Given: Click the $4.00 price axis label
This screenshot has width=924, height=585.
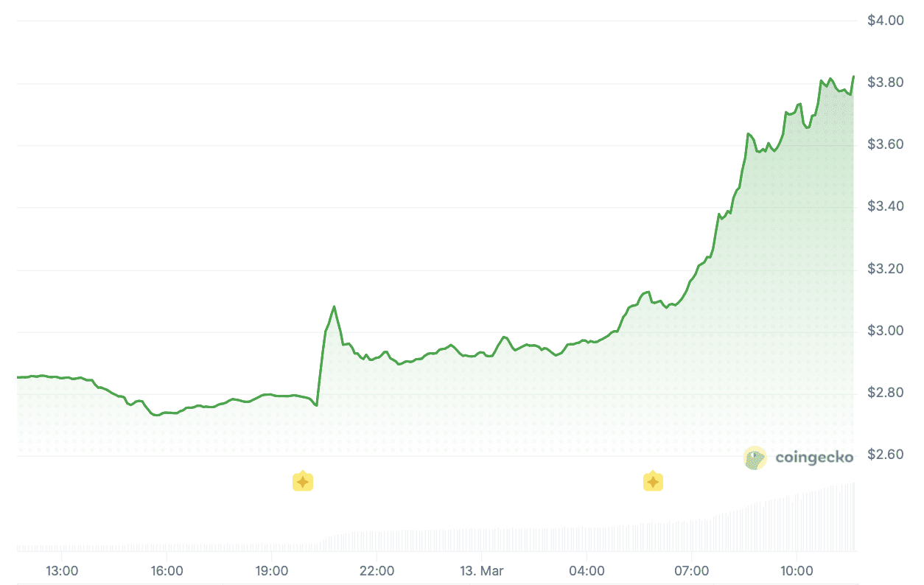Looking at the screenshot, I should coord(886,20).
